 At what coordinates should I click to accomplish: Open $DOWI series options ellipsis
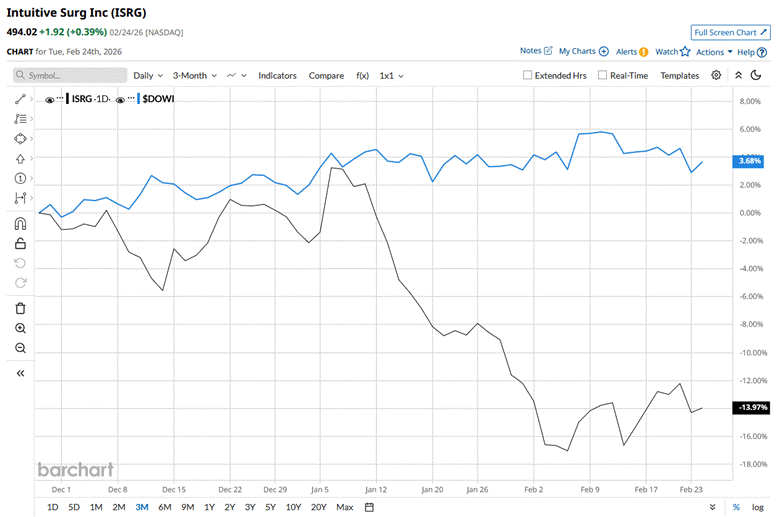coord(131,97)
